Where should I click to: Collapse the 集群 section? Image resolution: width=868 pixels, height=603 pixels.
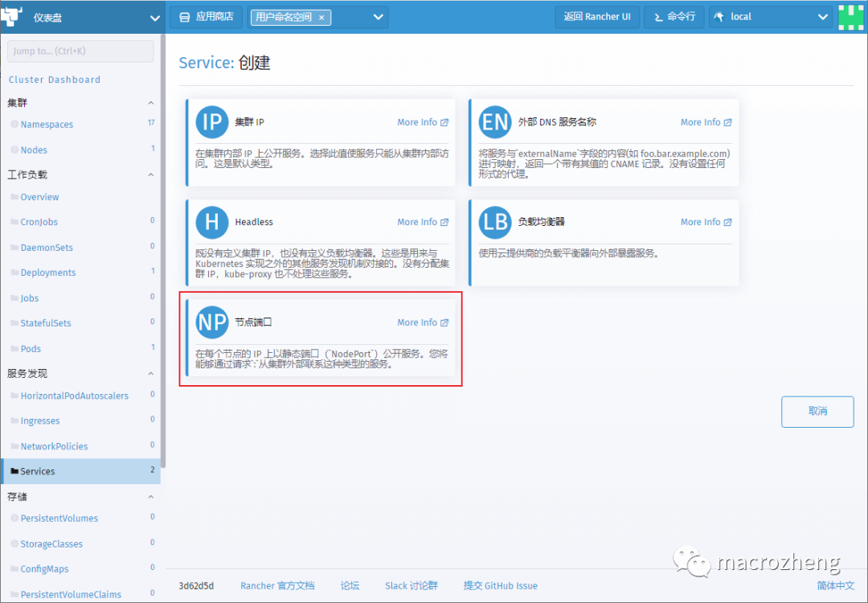pos(150,103)
